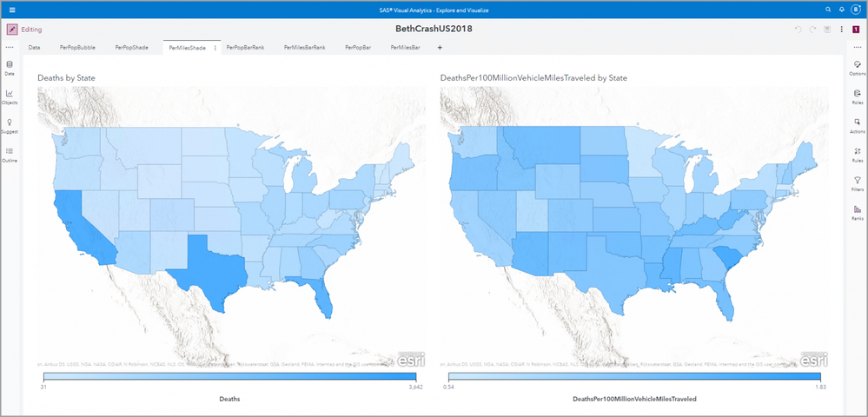Expand left sidebar via top dots handle
This screenshot has width=868, height=417.
click(10, 48)
